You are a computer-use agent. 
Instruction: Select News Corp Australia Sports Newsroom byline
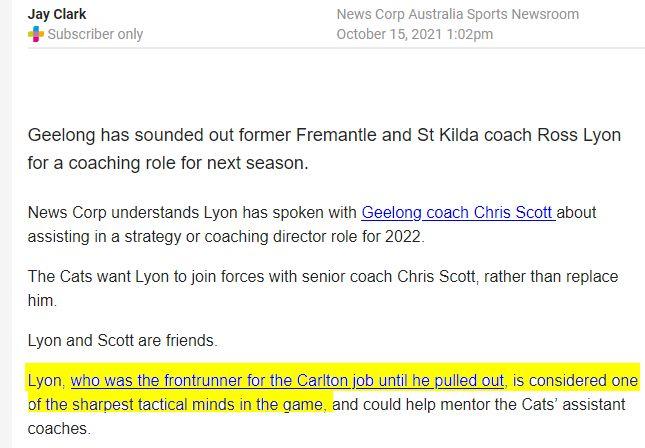coord(457,14)
